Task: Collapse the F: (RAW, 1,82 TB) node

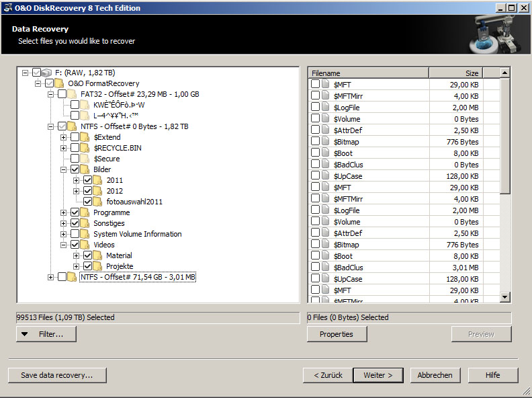Action: pos(25,73)
